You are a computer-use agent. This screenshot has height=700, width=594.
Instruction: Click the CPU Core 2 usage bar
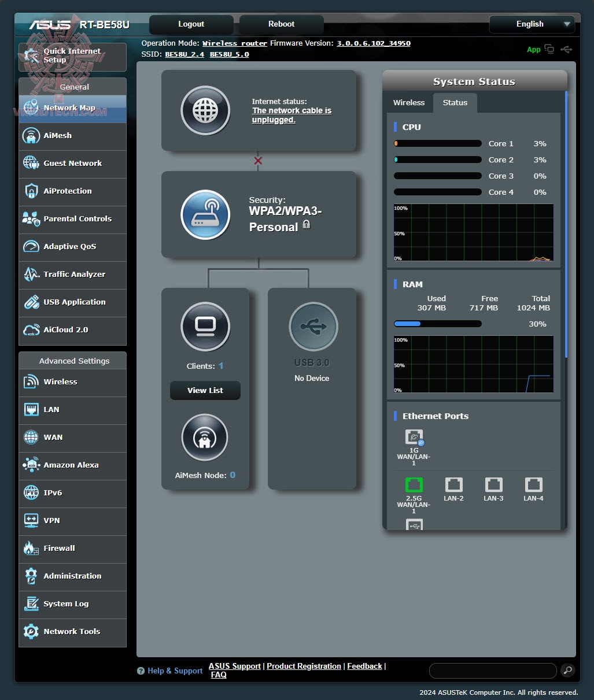point(438,160)
